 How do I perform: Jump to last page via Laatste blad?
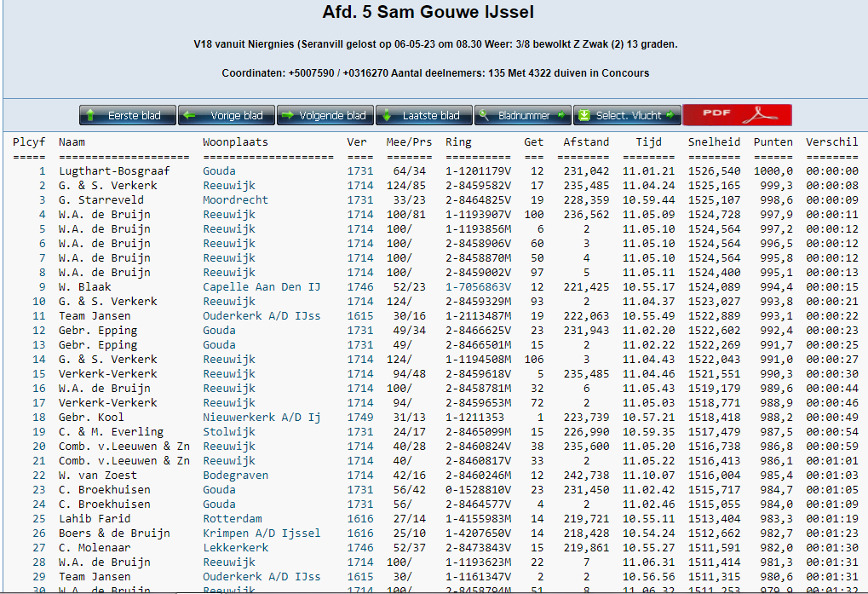point(423,115)
